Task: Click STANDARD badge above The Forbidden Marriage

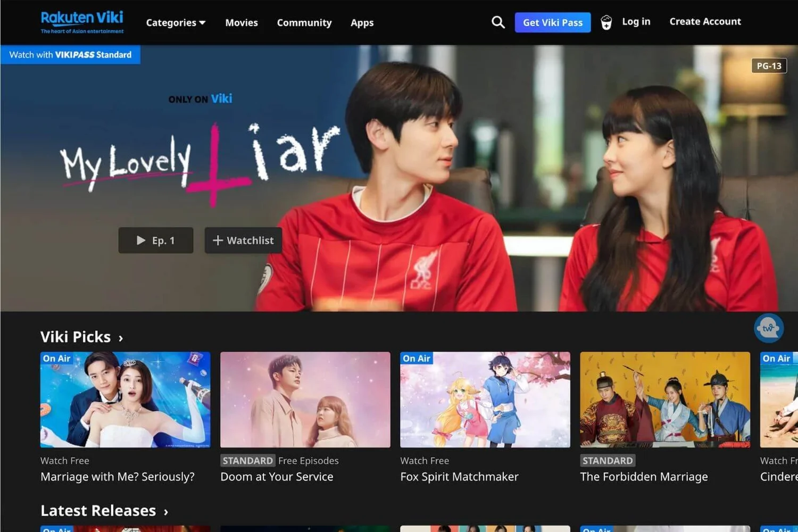Action: (x=608, y=461)
